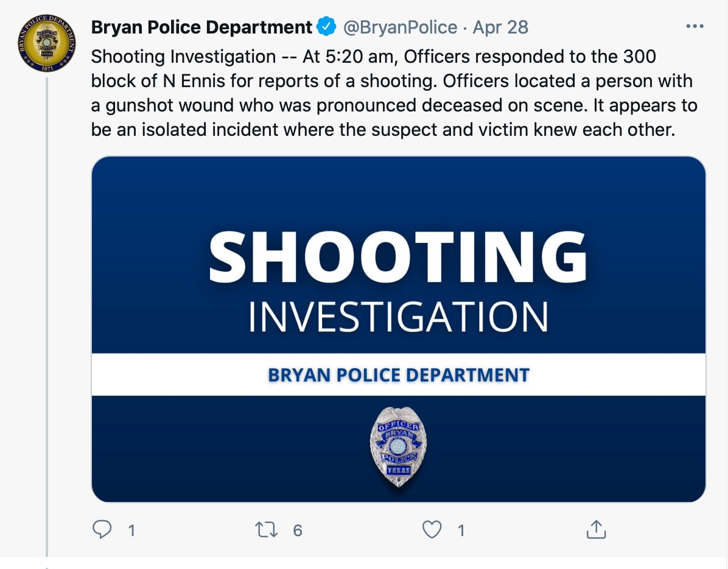This screenshot has height=569, width=728.
Task: Open the @BryanPolice handle link
Action: pyautogui.click(x=401, y=27)
